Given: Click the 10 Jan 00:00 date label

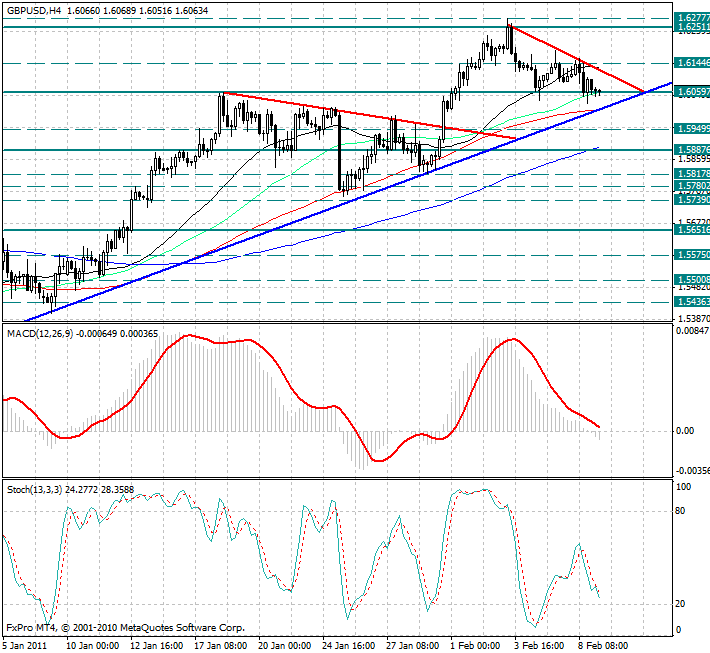Looking at the screenshot, I should tap(93, 645).
